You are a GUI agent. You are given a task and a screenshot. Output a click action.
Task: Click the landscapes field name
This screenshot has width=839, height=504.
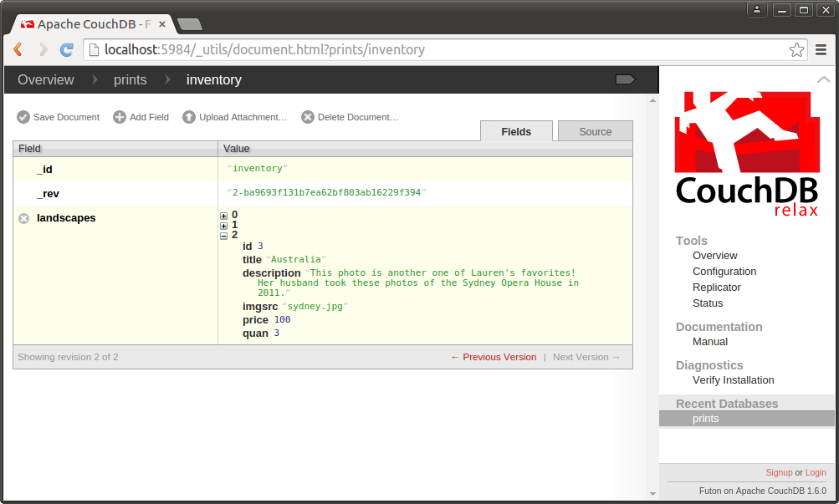click(x=66, y=218)
